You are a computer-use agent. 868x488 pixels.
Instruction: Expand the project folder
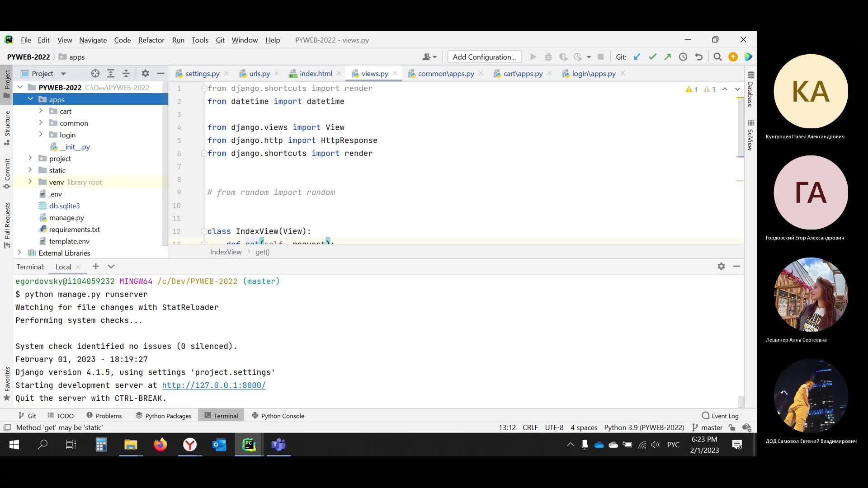[x=30, y=158]
